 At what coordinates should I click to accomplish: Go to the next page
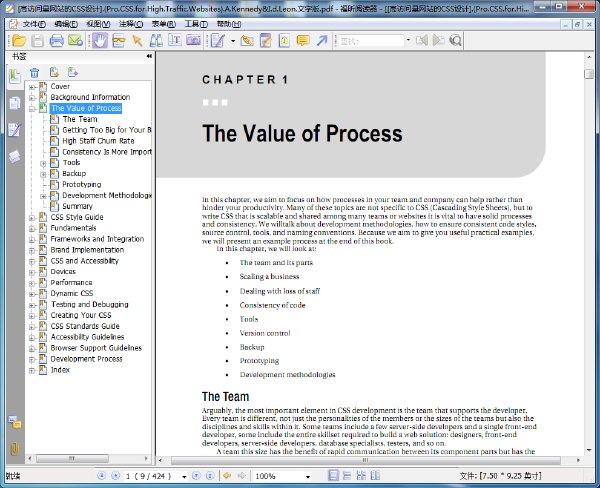(x=196, y=475)
